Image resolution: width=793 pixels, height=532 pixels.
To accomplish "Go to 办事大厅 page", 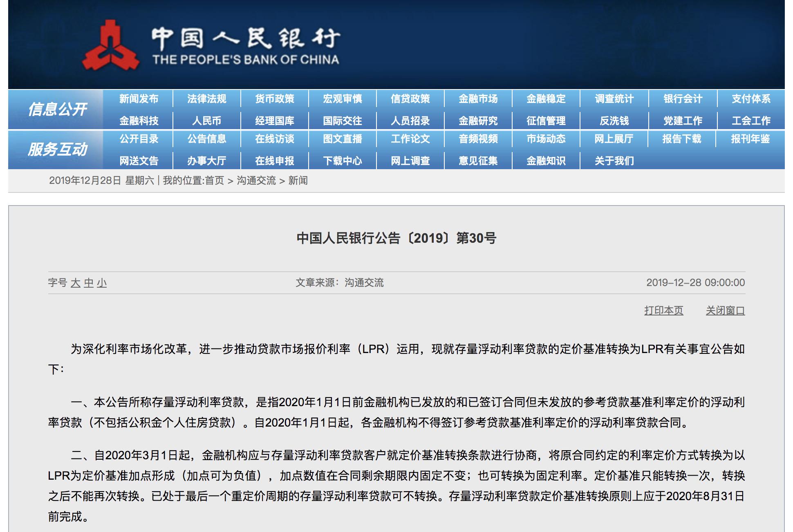I will 206,161.
